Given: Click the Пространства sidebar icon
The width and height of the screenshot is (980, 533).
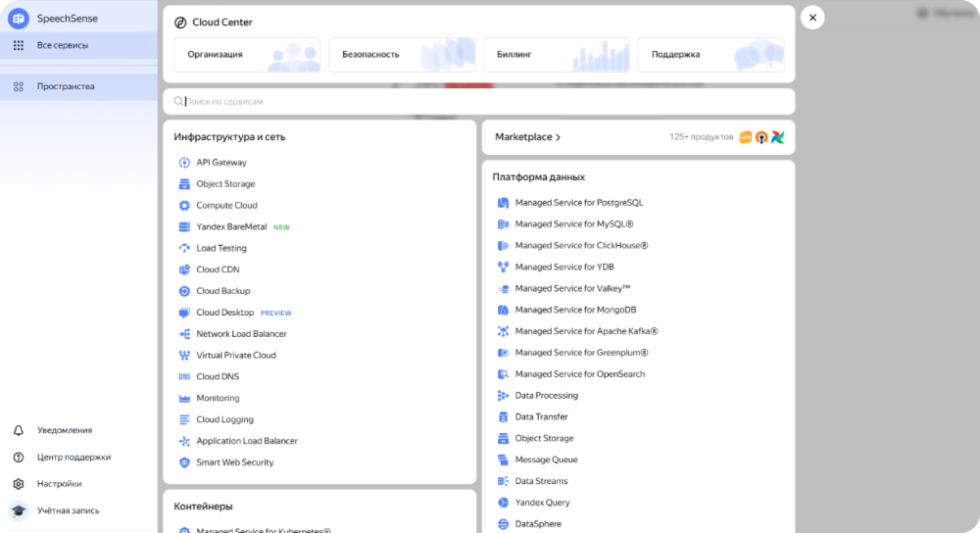Looking at the screenshot, I should coord(18,87).
